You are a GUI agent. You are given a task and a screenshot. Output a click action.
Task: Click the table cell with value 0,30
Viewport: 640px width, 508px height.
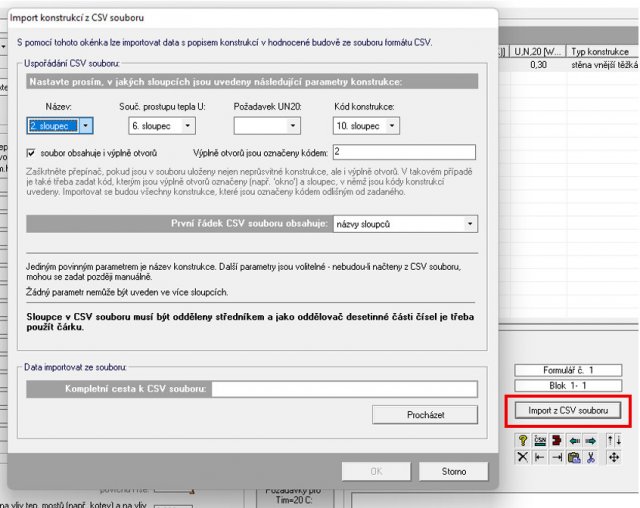(x=538, y=64)
